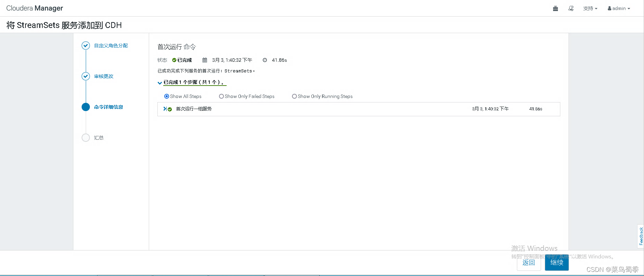644x276 pixels.
Task: Open the parcels briefcase icon
Action: (x=555, y=8)
